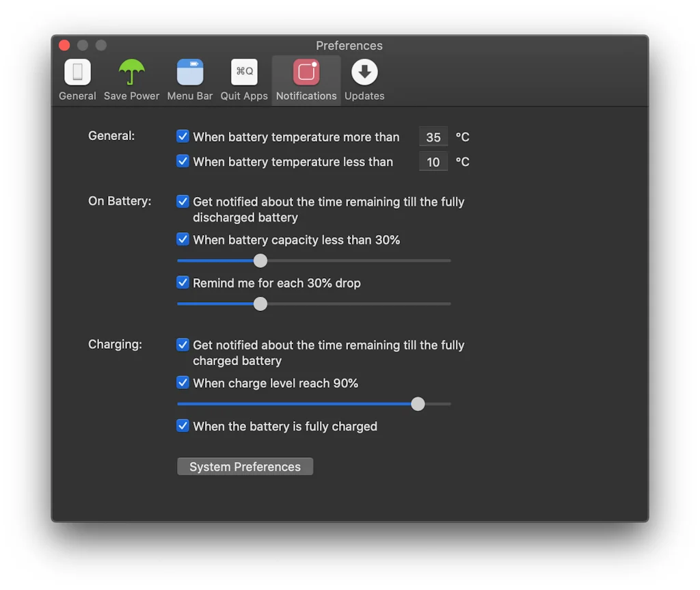Switch to the Quit Apps pane icon

244,72
